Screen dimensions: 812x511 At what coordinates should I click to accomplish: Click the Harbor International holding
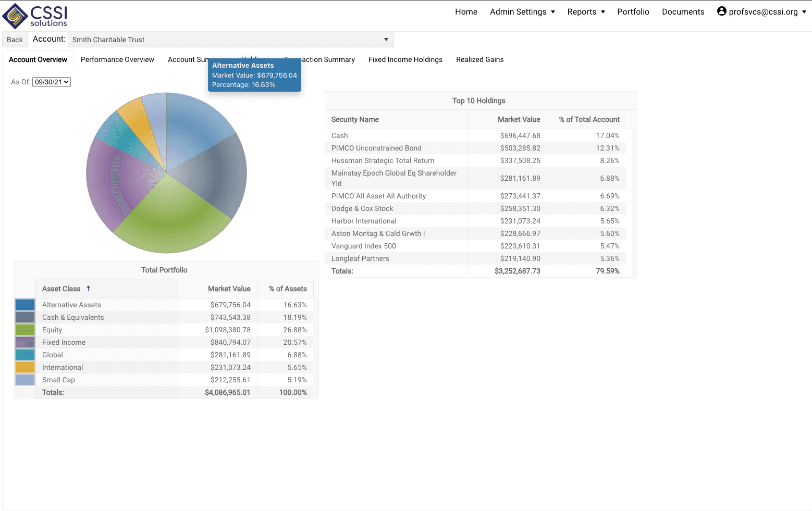click(x=364, y=221)
